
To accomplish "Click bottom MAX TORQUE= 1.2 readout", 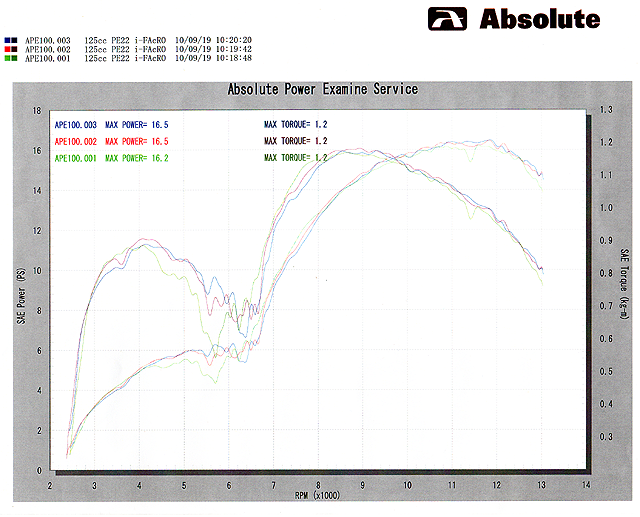I will 296,158.
